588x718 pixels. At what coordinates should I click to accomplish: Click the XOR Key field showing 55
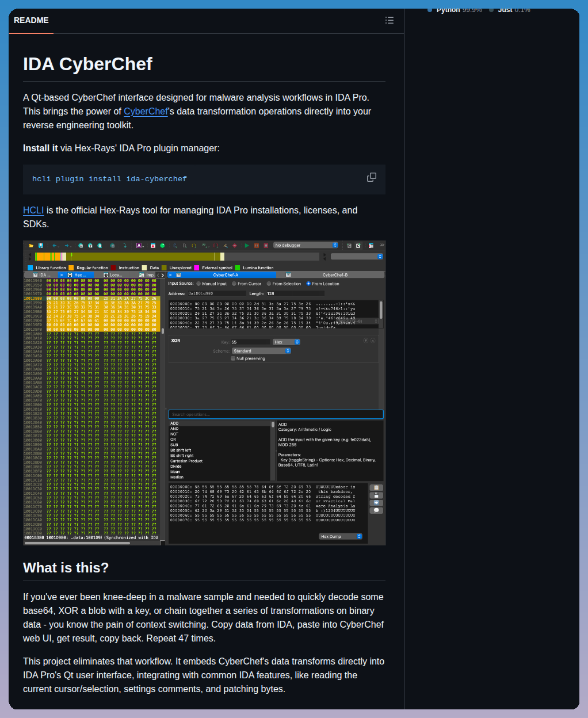tap(250, 342)
